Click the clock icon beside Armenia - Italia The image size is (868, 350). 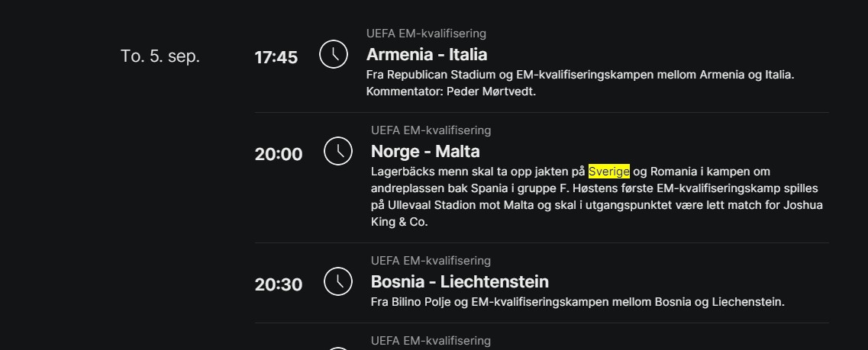point(334,54)
